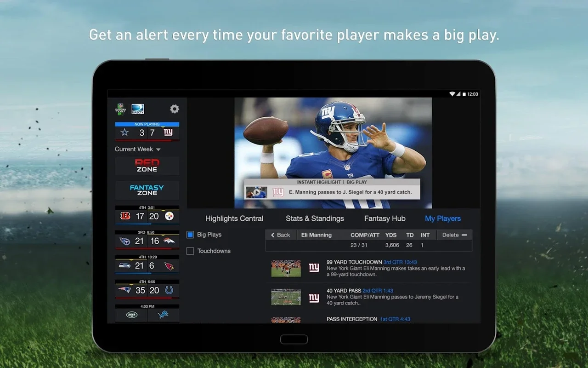
Task: Open the Fantasy Zone channel
Action: [x=147, y=190]
